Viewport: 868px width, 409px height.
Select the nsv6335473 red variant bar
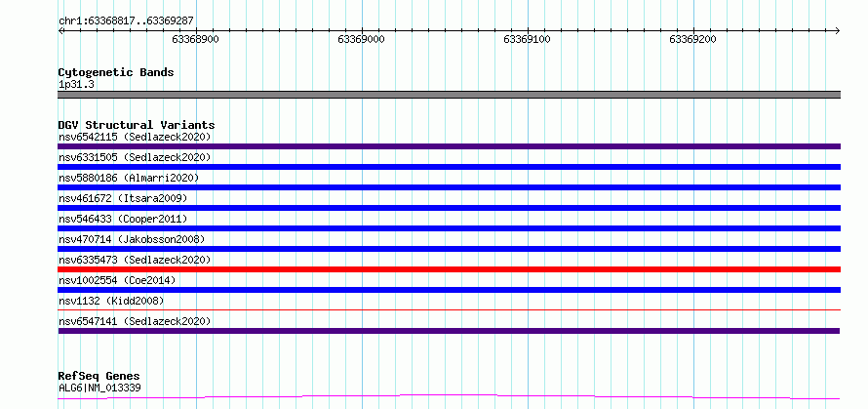pyautogui.click(x=449, y=269)
